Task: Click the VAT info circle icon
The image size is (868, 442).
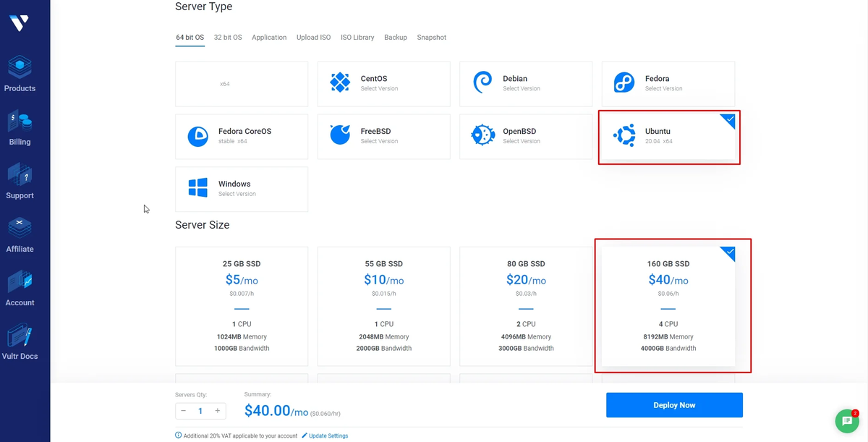Action: [x=178, y=435]
